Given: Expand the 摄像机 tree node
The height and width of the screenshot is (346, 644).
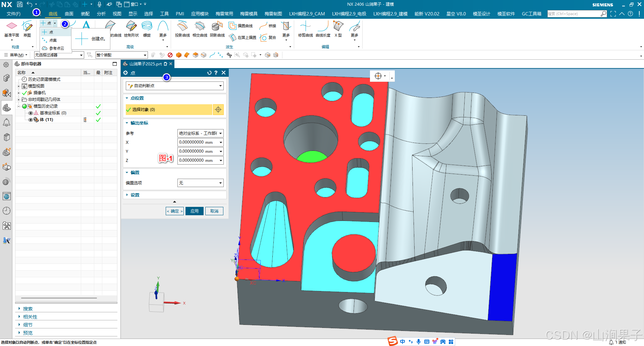Looking at the screenshot, I should click(x=18, y=93).
